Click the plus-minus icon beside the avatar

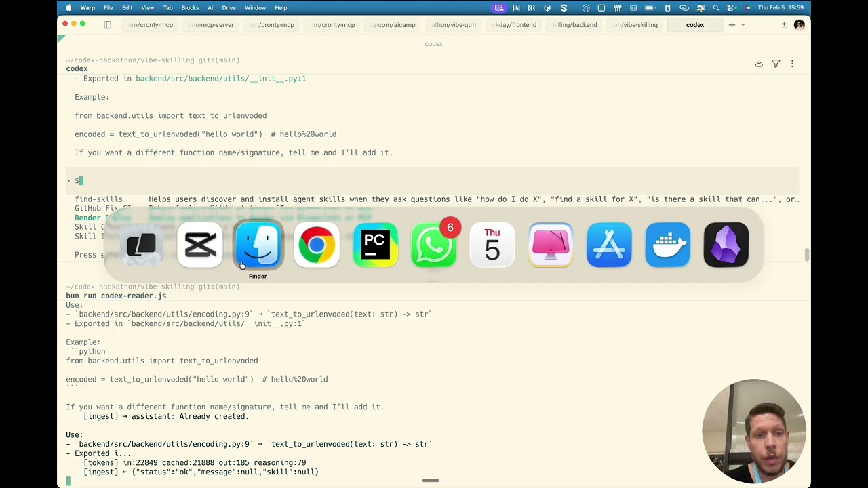click(x=784, y=25)
